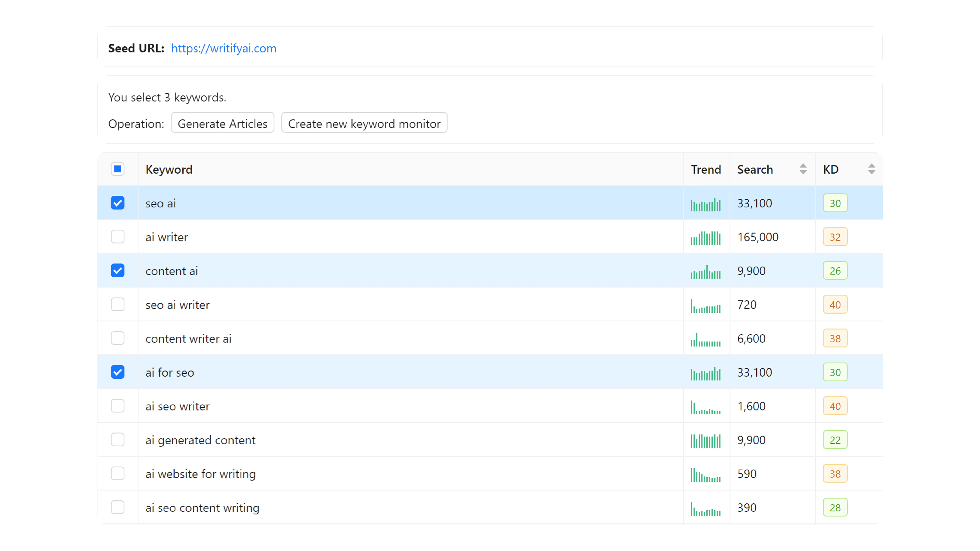Click trend sparkline for "ai generated content"
This screenshot has width=980, height=551.
pos(706,441)
